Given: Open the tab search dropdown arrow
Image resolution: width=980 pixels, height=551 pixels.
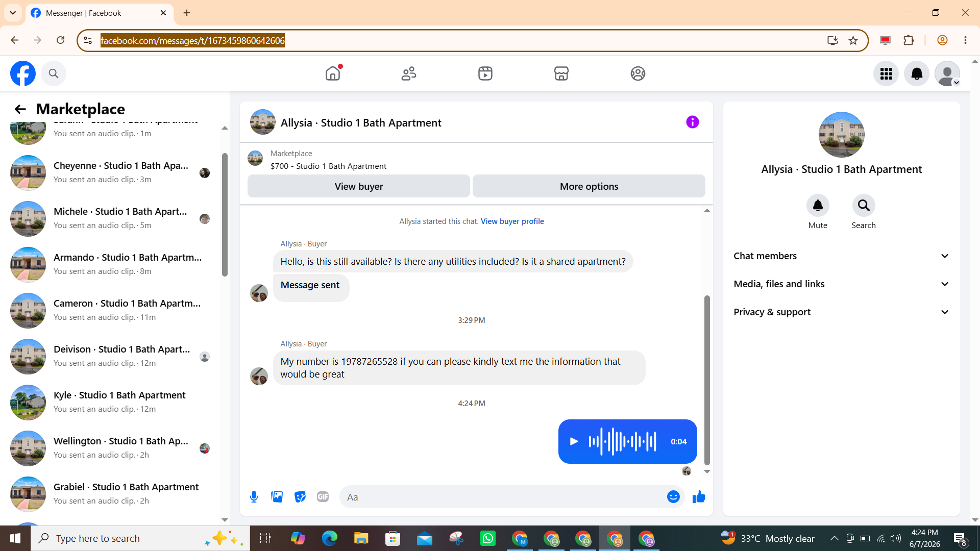Looking at the screenshot, I should [13, 13].
